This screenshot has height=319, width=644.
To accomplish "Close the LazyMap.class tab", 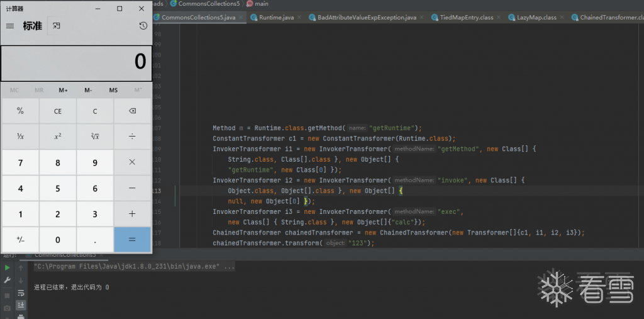I will [562, 17].
